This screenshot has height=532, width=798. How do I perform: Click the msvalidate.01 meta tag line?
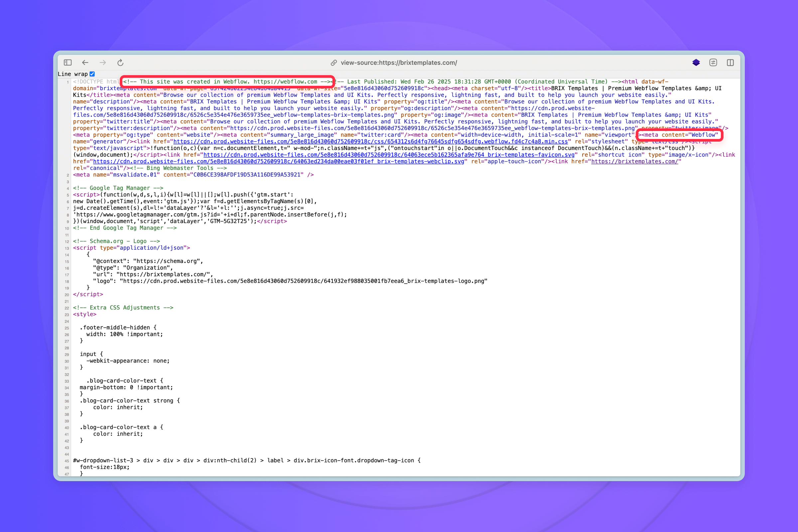194,175
